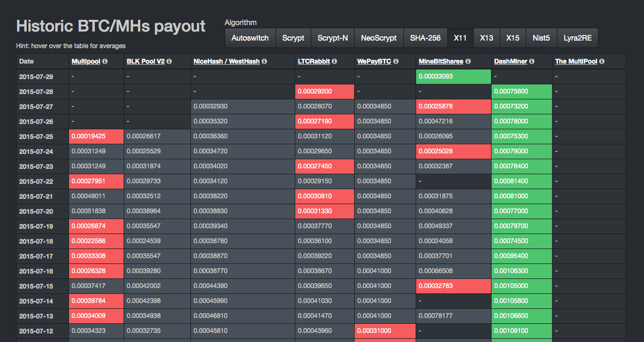The width and height of the screenshot is (644, 342).
Task: Click info icon beside MineBitShares
Action: click(469, 61)
